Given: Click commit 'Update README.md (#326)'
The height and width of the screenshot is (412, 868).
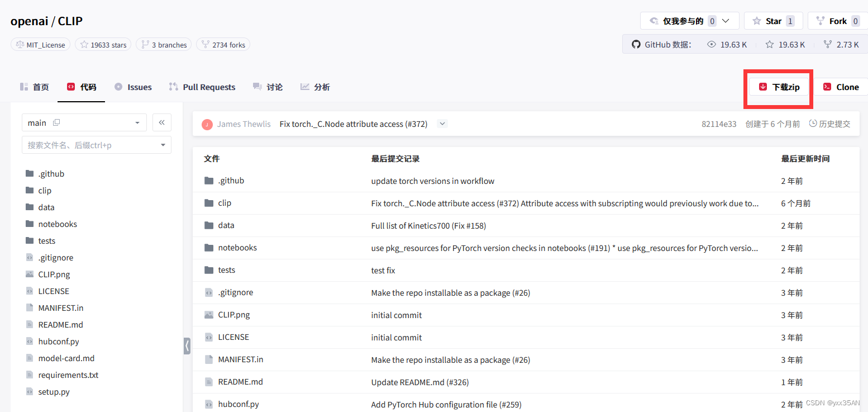Looking at the screenshot, I should 420,382.
